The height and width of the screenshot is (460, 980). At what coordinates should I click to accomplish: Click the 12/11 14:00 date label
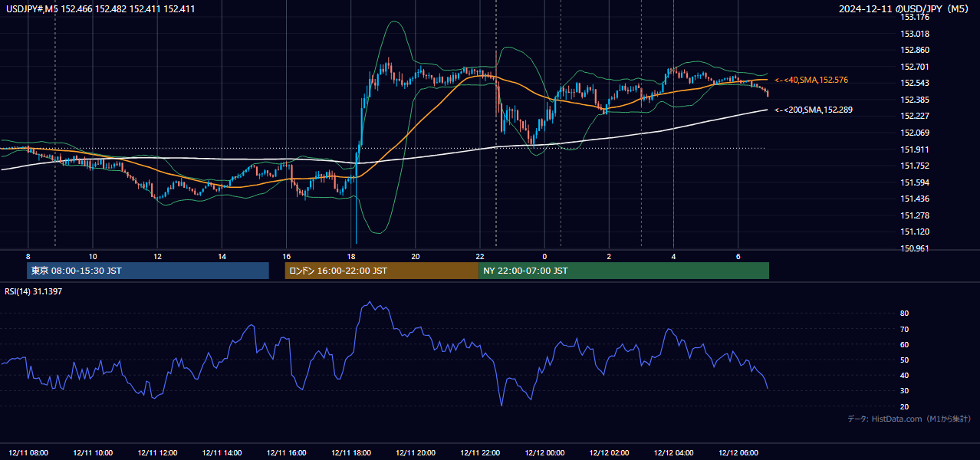tap(222, 452)
